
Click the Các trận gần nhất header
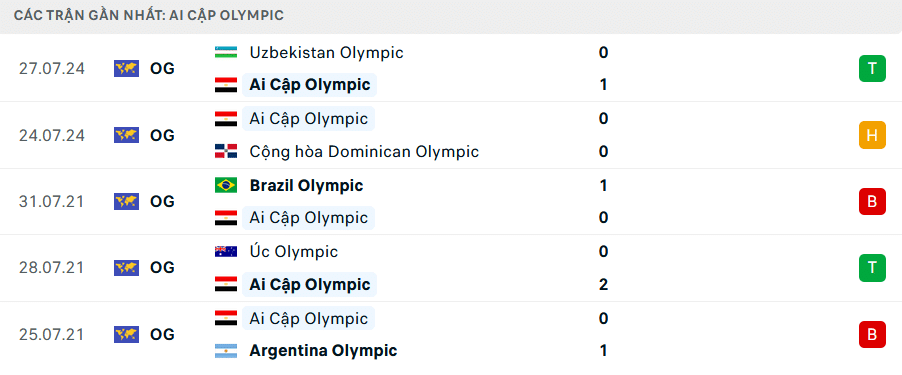coord(149,16)
